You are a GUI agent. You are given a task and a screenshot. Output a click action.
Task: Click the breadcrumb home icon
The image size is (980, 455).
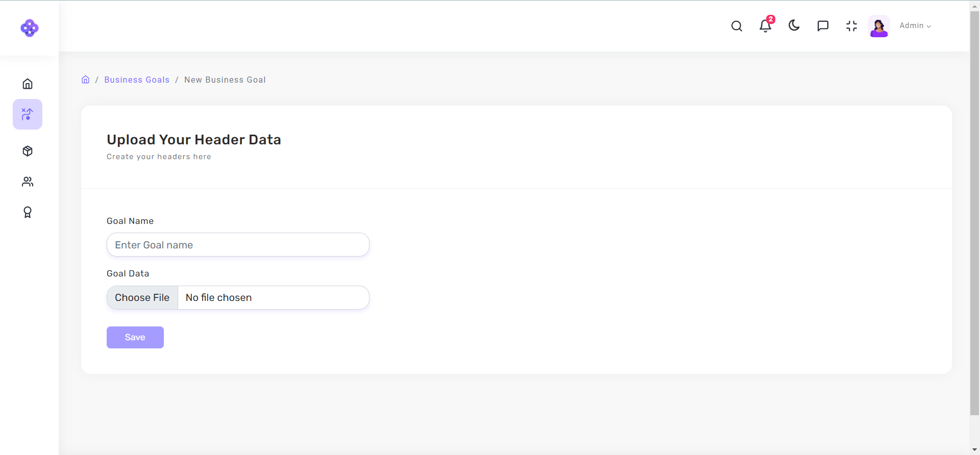click(x=86, y=80)
